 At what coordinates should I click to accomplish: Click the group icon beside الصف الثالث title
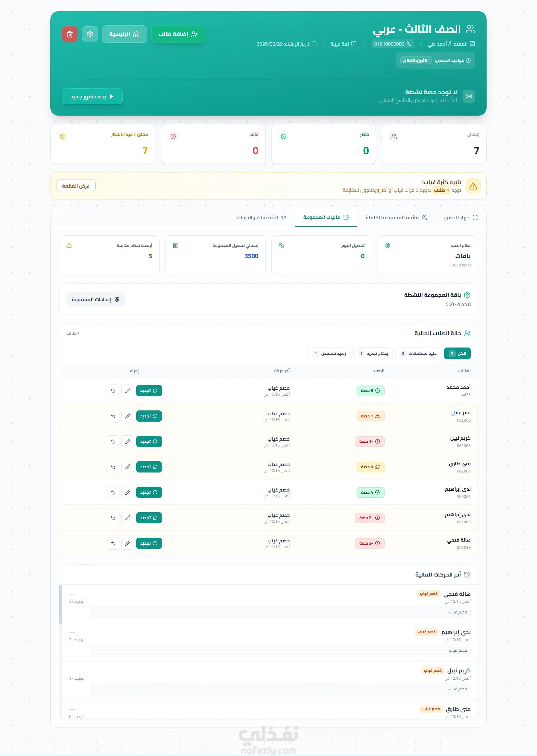click(470, 29)
